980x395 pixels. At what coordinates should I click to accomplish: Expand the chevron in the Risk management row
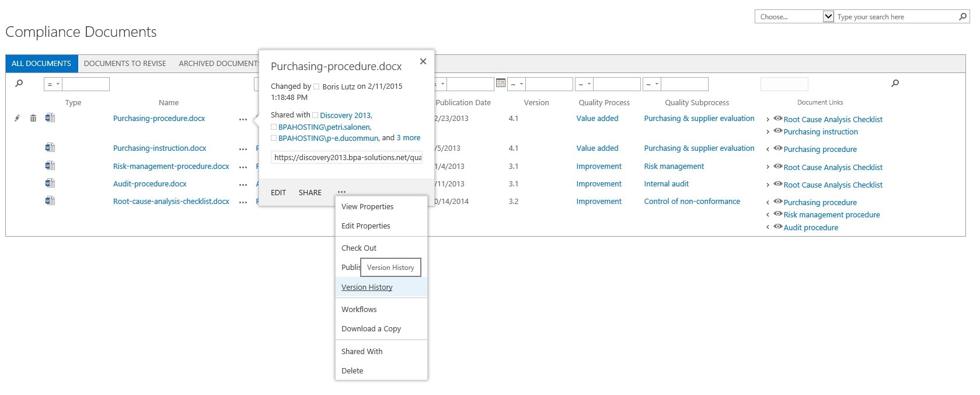(768, 168)
